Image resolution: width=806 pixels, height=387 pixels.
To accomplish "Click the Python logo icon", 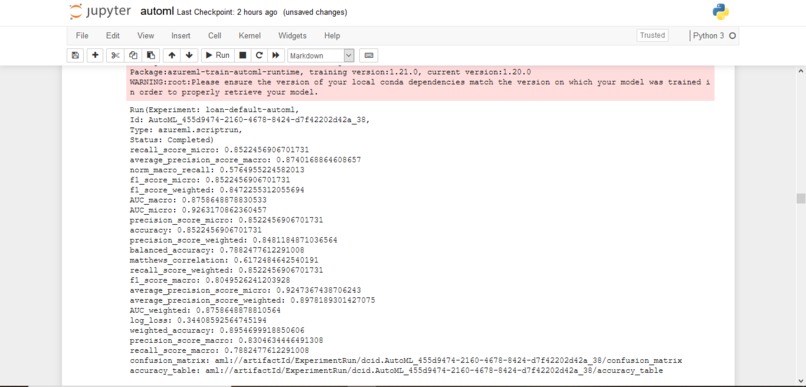I will pyautogui.click(x=721, y=12).
